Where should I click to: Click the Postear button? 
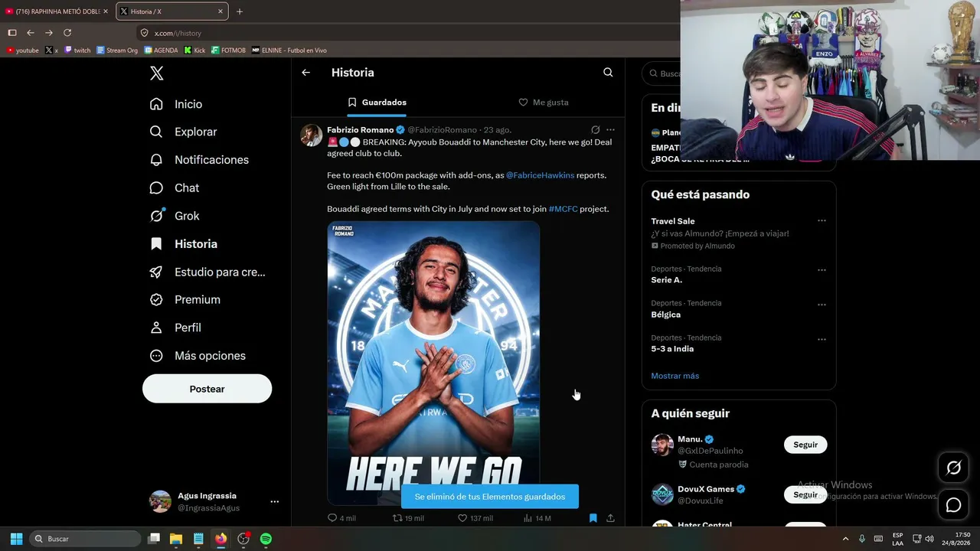coord(207,389)
